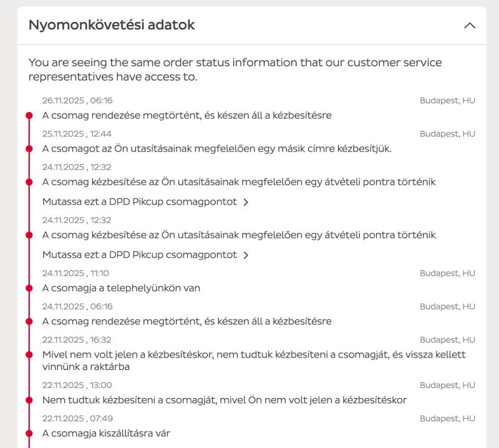
Task: Click the Budapest, HU label for 22.11.2025 07:49
Action: pos(447,419)
